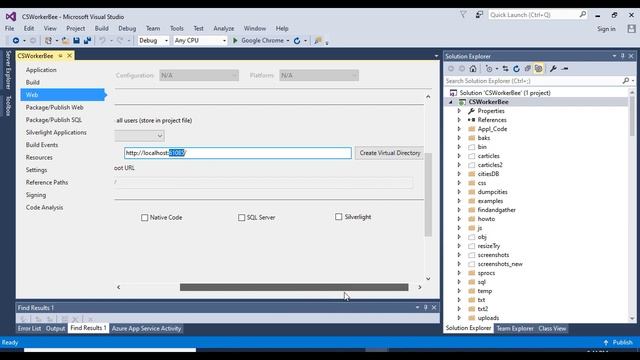Enable the Native Code debugger checkbox
The image size is (640, 360).
[144, 218]
